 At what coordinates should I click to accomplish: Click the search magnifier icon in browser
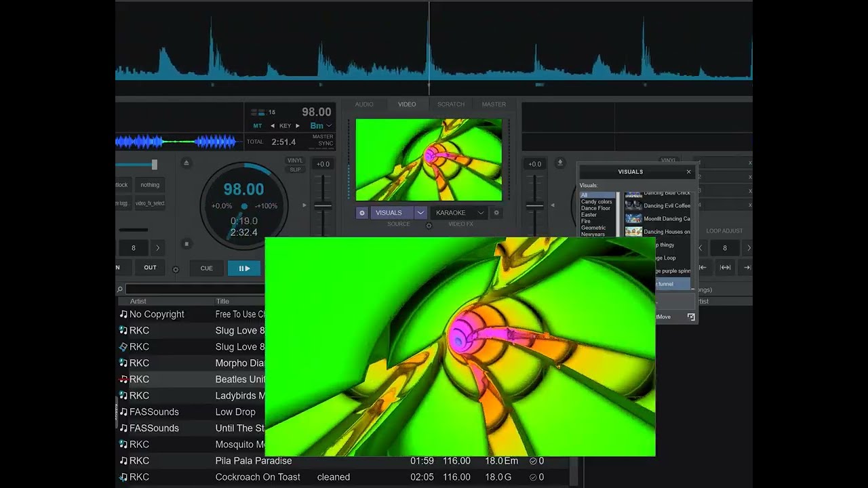[x=120, y=289]
